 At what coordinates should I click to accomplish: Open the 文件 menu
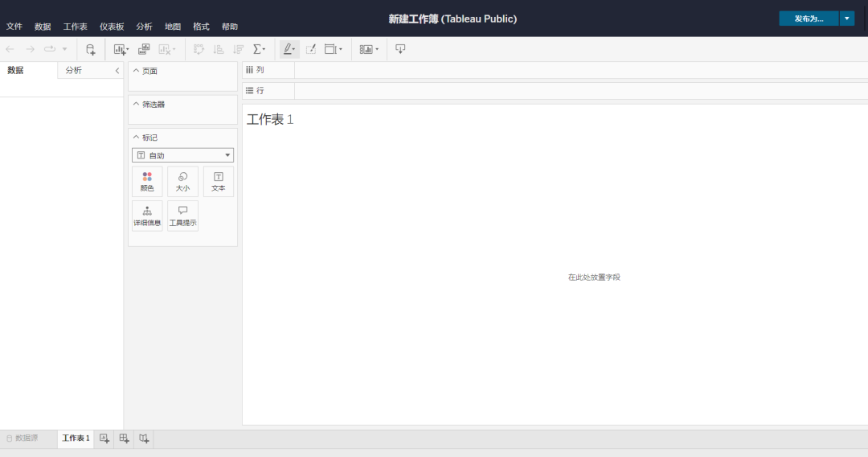pos(14,27)
